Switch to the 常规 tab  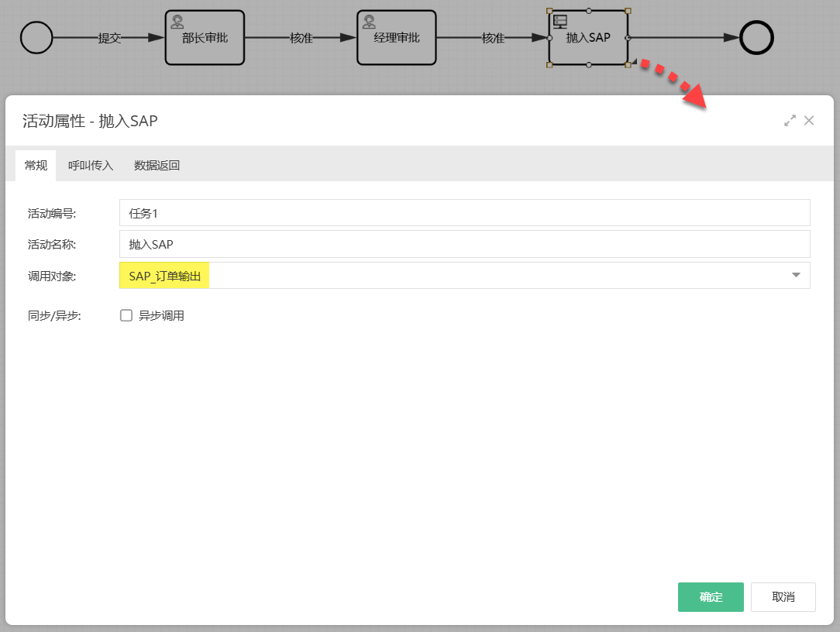pos(36,165)
